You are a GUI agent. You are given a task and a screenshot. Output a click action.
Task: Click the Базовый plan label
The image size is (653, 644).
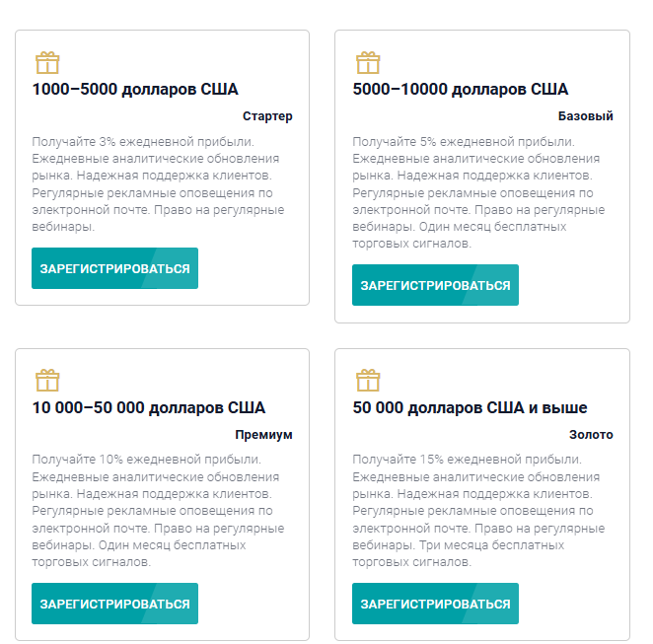586,116
